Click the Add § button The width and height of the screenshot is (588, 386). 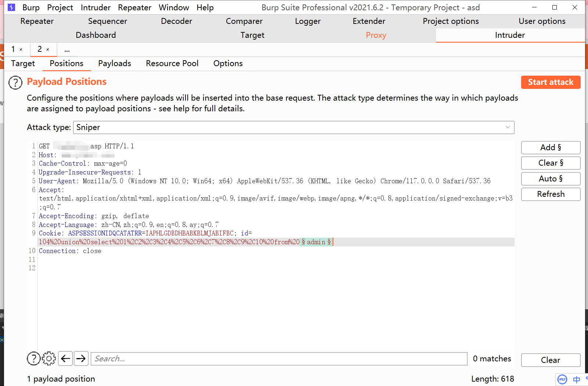click(x=551, y=148)
